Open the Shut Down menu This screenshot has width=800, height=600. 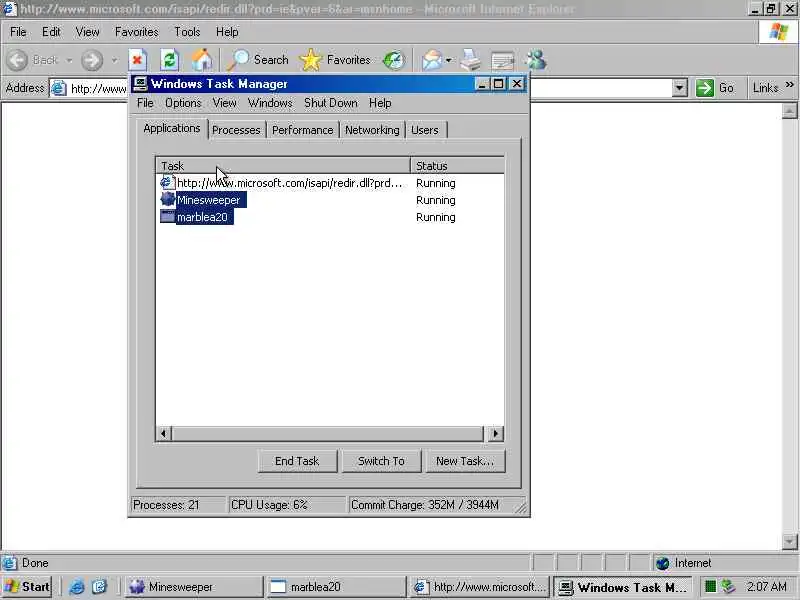331,103
